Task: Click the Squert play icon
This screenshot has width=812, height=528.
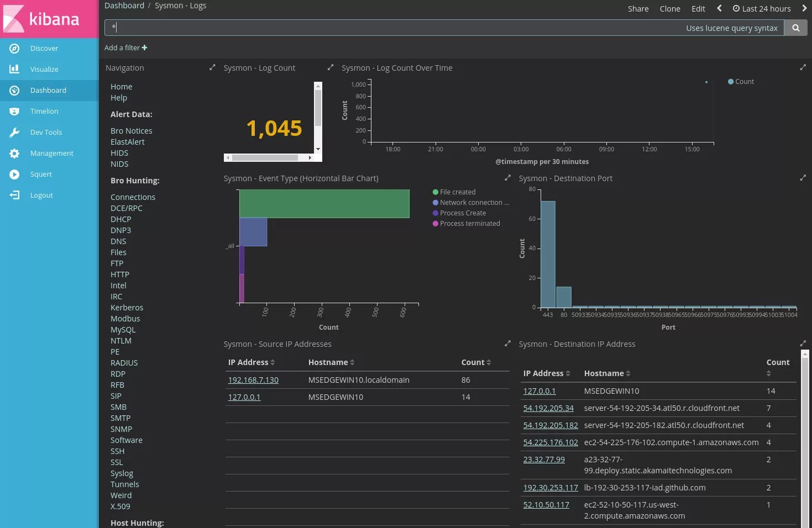Action: point(14,174)
